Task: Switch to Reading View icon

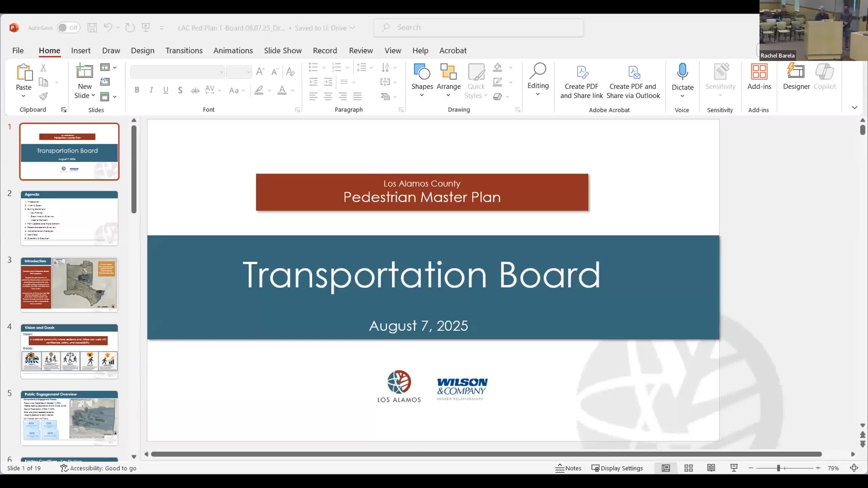Action: coord(711,468)
